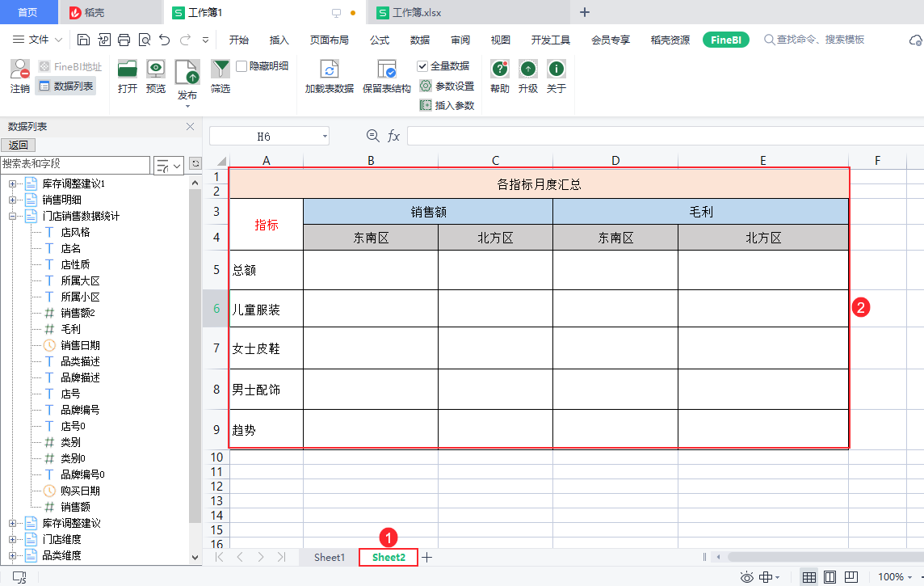Open the sort/filter dropdown beside search field
The width and height of the screenshot is (924, 586).
(169, 166)
